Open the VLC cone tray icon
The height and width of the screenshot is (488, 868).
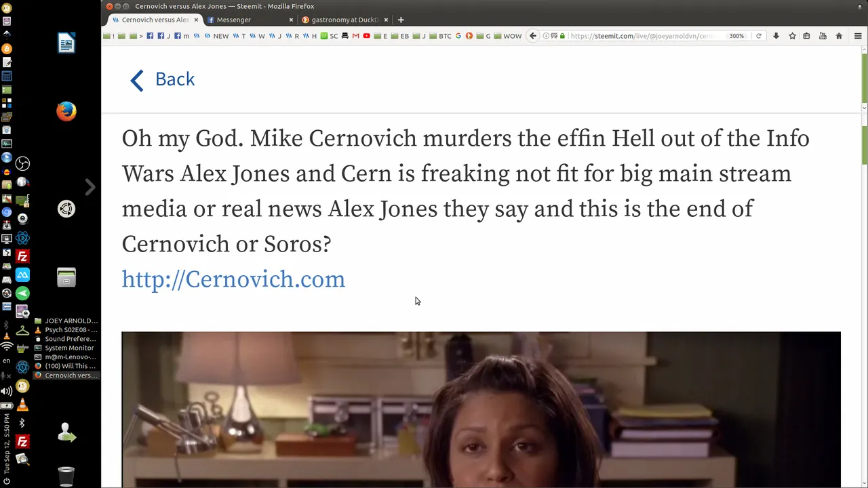pos(6,336)
